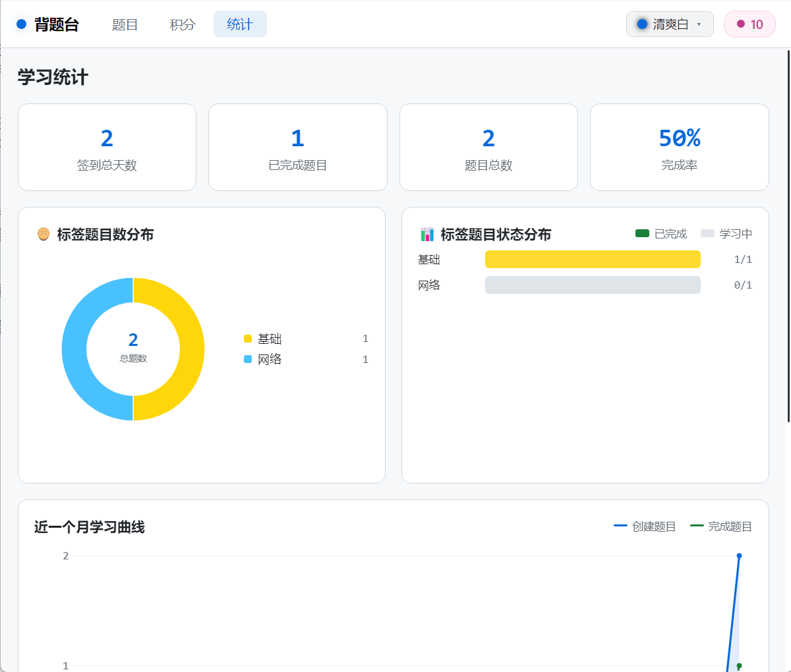Toggle the 完成题目 line legend

pyautogui.click(x=721, y=526)
